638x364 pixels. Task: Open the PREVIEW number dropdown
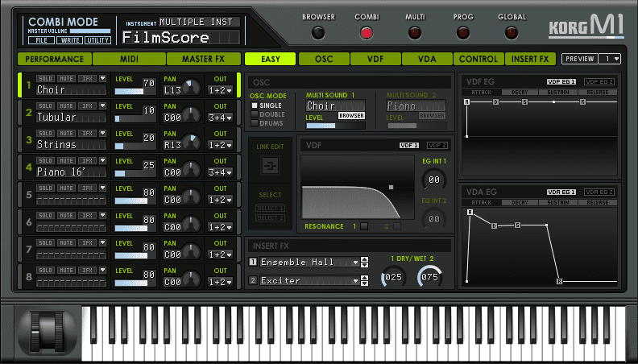[x=609, y=59]
